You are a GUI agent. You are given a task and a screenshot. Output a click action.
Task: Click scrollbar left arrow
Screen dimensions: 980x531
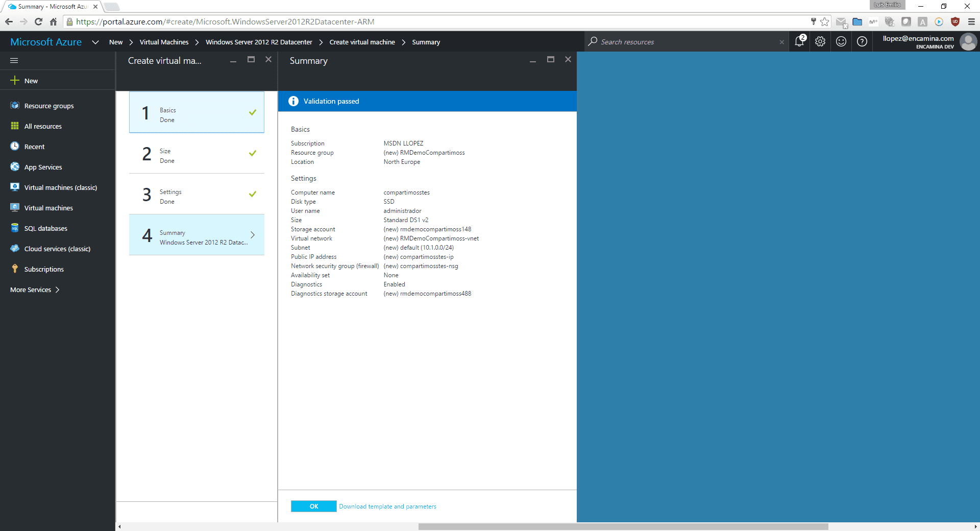click(119, 526)
